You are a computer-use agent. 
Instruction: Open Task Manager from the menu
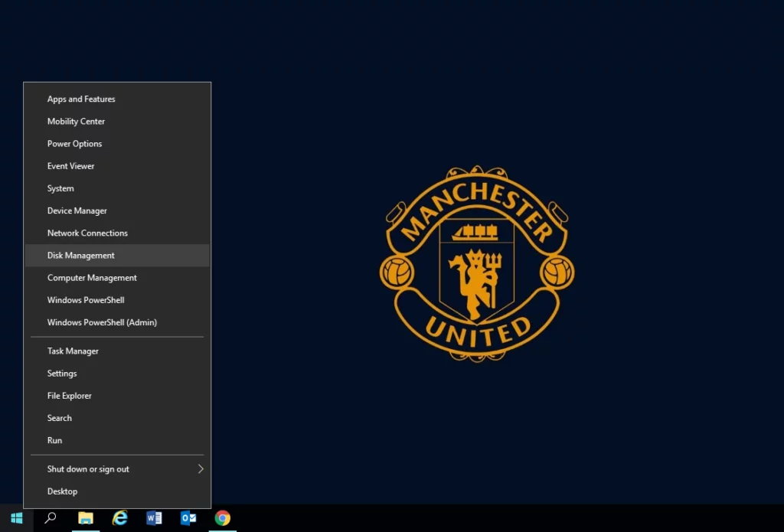coord(73,351)
